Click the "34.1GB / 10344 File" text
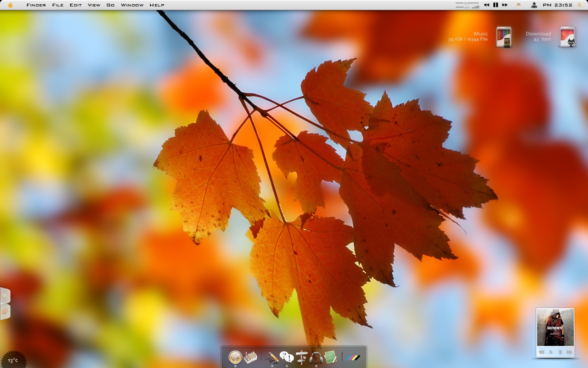This screenshot has height=368, width=588. (x=468, y=39)
